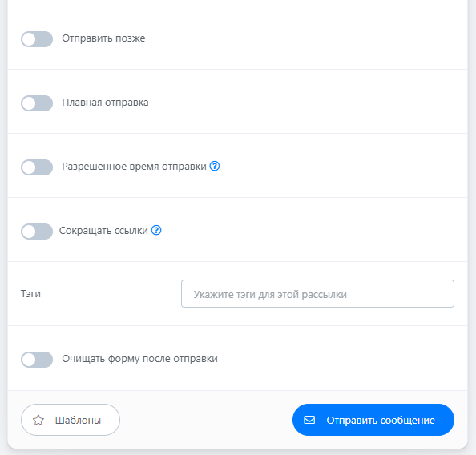
Task: Focus the tags input for this mailing
Action: point(317,293)
